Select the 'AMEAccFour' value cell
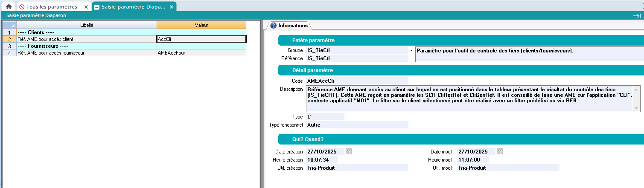The image size is (644, 188). (x=201, y=53)
